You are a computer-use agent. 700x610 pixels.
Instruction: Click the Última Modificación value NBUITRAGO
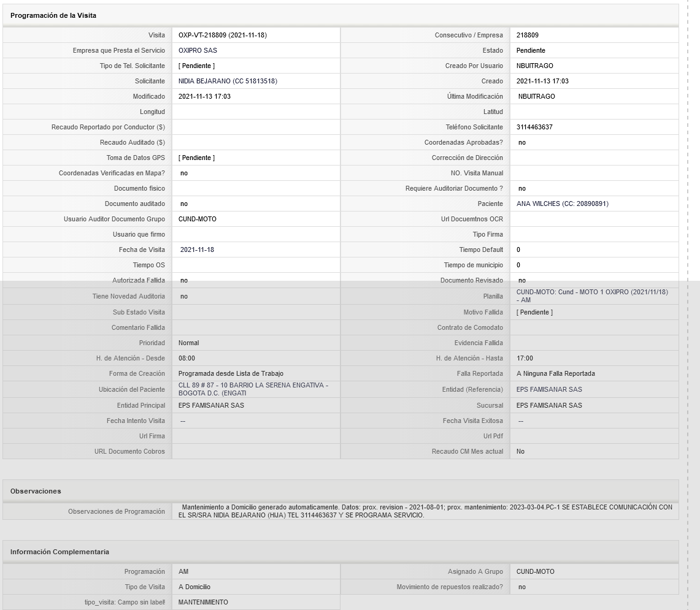[x=537, y=96]
